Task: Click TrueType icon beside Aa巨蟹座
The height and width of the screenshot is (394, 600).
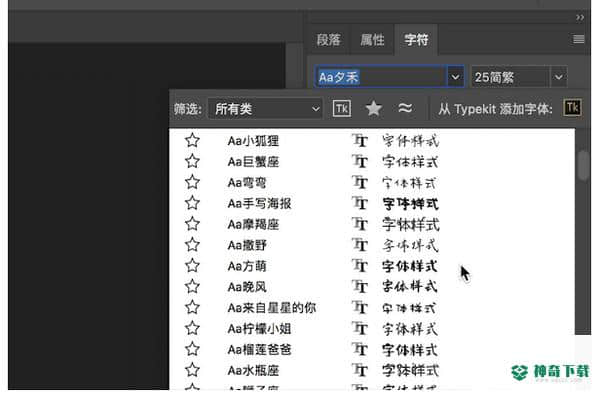Action: (x=360, y=161)
